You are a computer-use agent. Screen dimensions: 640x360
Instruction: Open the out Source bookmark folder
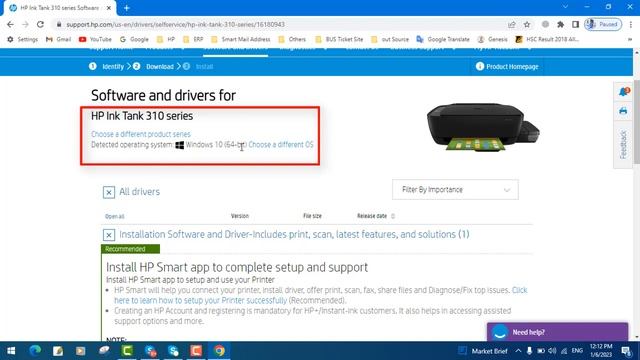point(390,39)
